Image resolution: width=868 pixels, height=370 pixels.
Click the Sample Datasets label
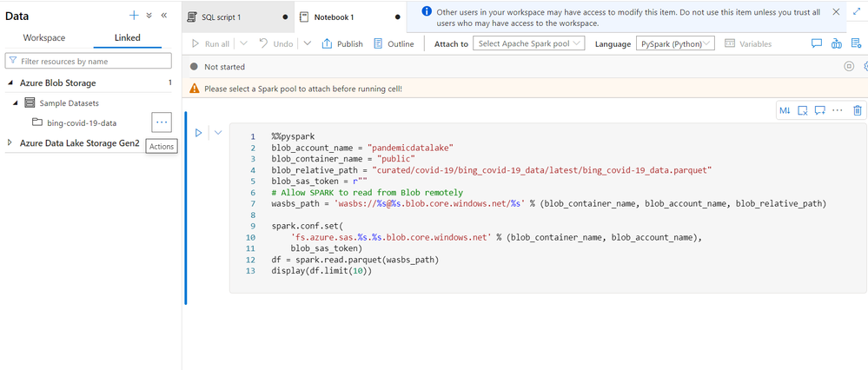click(x=70, y=102)
